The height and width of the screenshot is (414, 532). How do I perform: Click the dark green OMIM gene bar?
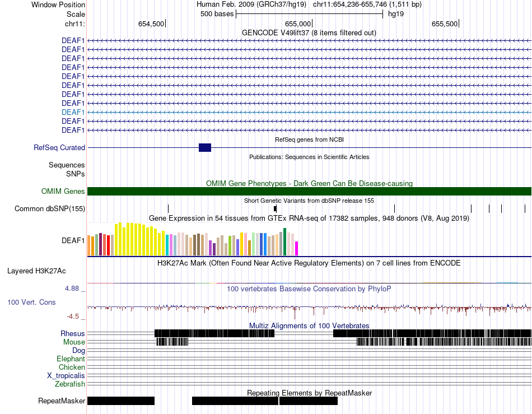click(x=310, y=192)
